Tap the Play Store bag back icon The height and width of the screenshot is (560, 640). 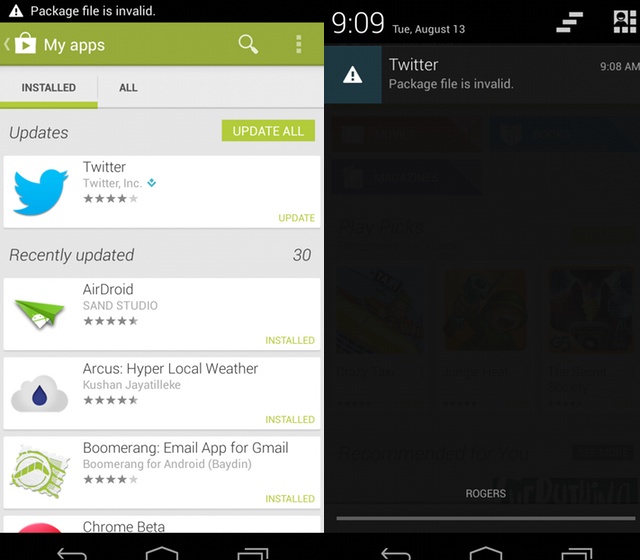coord(20,43)
